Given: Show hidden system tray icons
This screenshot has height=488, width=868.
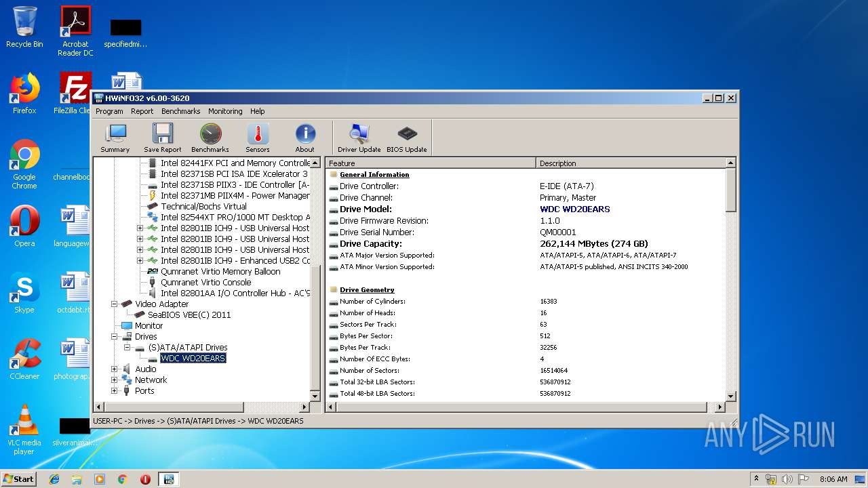Looking at the screenshot, I should (x=756, y=479).
